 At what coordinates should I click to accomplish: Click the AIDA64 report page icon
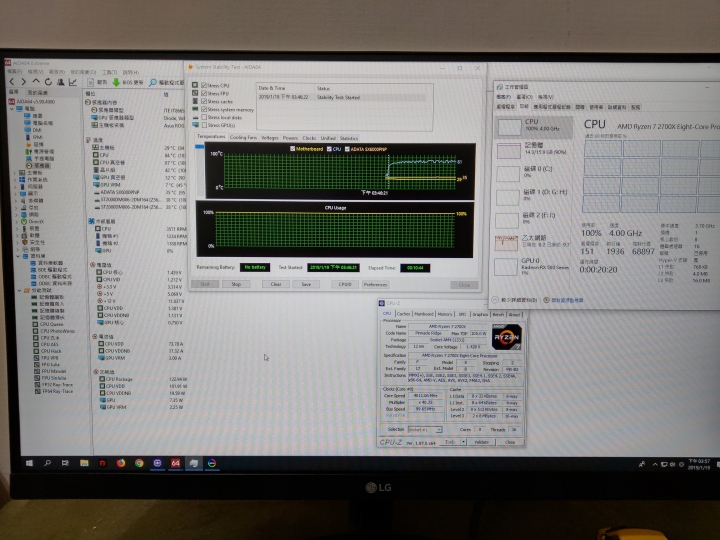[91, 82]
